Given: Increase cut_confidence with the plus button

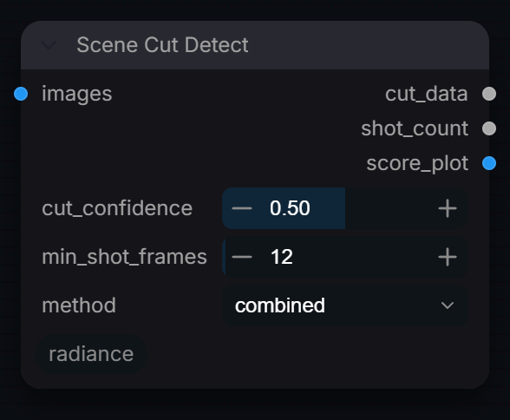Looking at the screenshot, I should click(x=448, y=208).
